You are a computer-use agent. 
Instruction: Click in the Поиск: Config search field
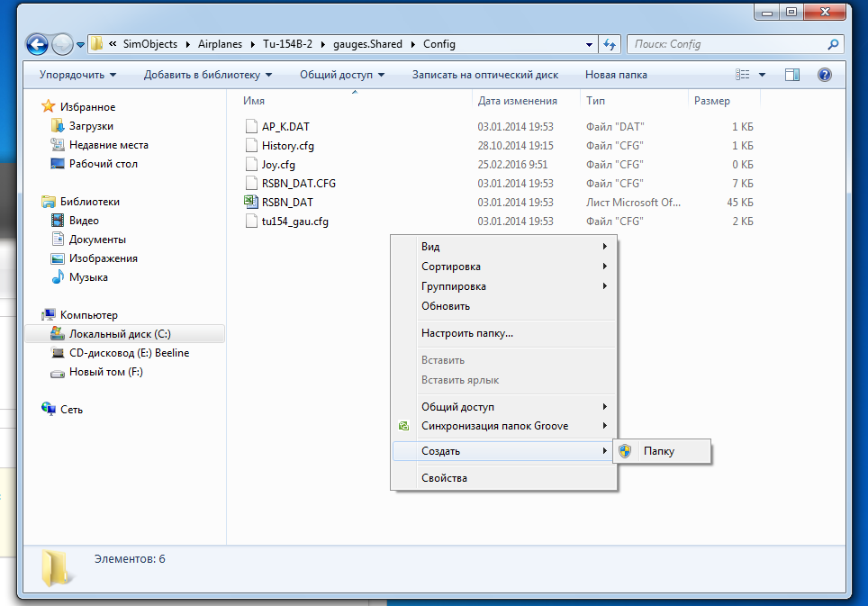(x=728, y=44)
